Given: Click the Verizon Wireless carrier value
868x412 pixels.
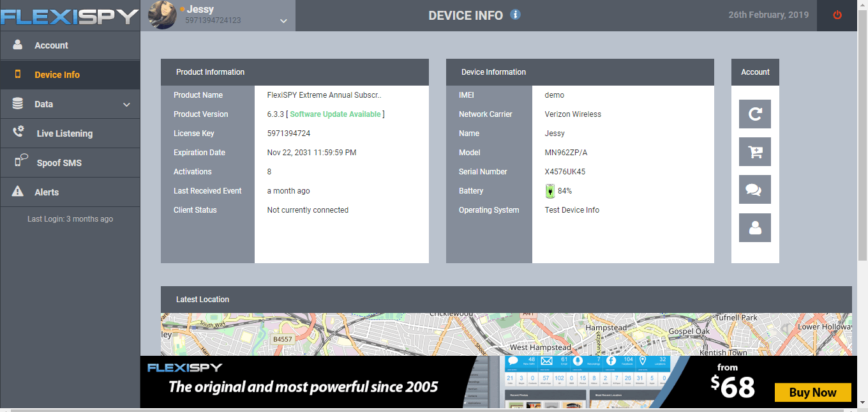Looking at the screenshot, I should pos(573,114).
